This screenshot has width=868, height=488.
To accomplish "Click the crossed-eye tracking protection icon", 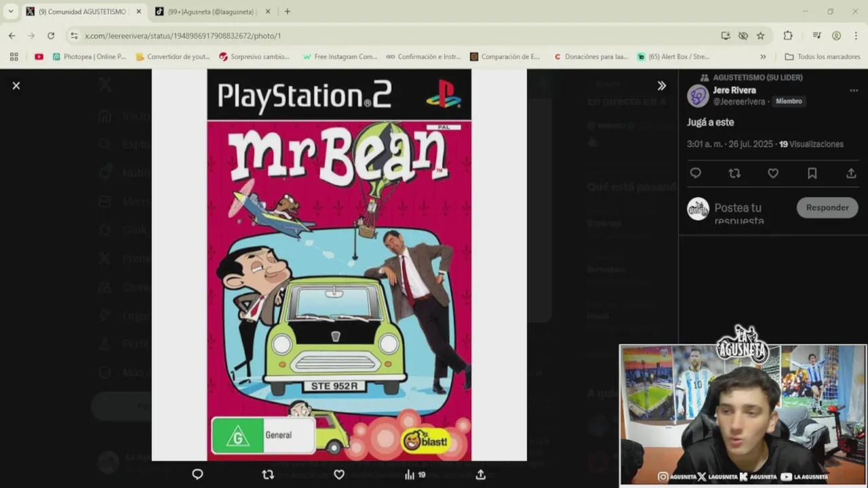I will pos(743,36).
